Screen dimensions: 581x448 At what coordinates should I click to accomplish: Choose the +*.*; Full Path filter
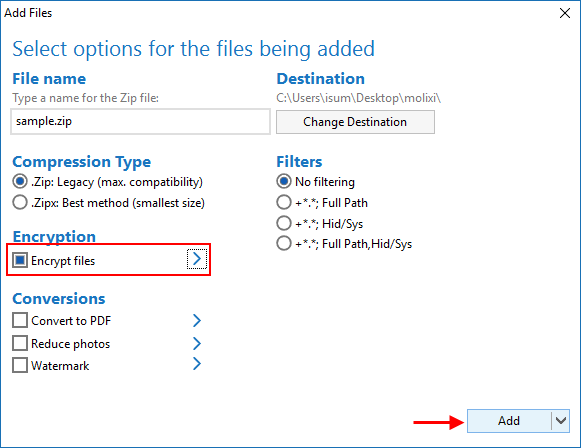pyautogui.click(x=284, y=202)
